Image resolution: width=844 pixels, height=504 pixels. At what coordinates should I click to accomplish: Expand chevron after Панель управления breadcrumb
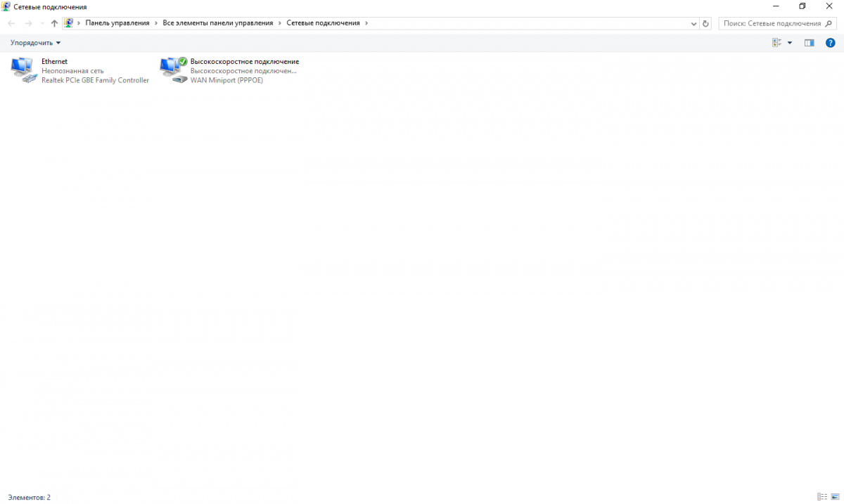coord(156,23)
